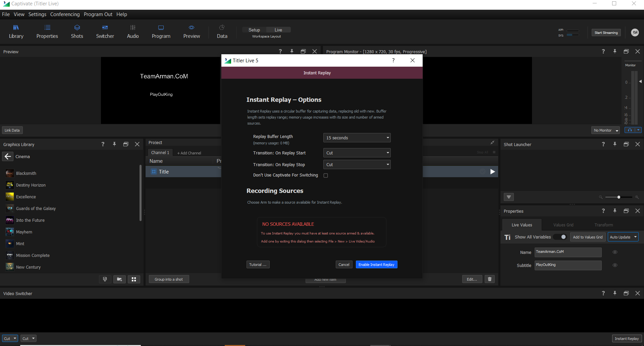644x346 pixels.
Task: Click Preview panel help question mark
Action: tap(280, 52)
